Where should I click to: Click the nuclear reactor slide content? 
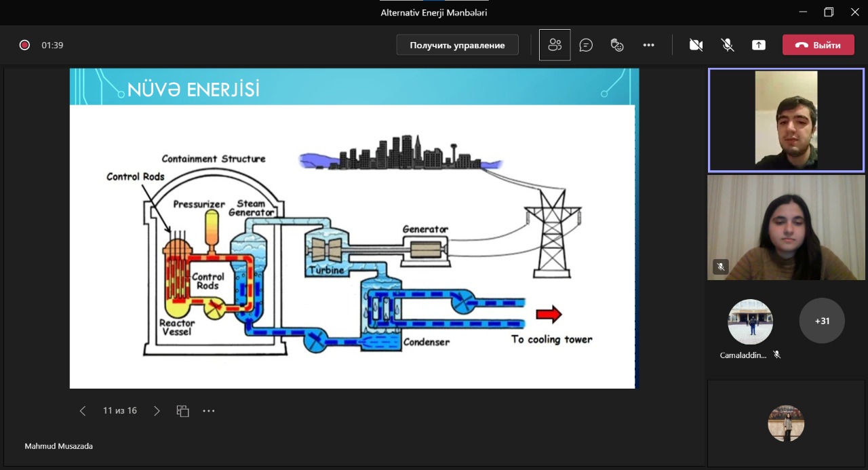353,246
